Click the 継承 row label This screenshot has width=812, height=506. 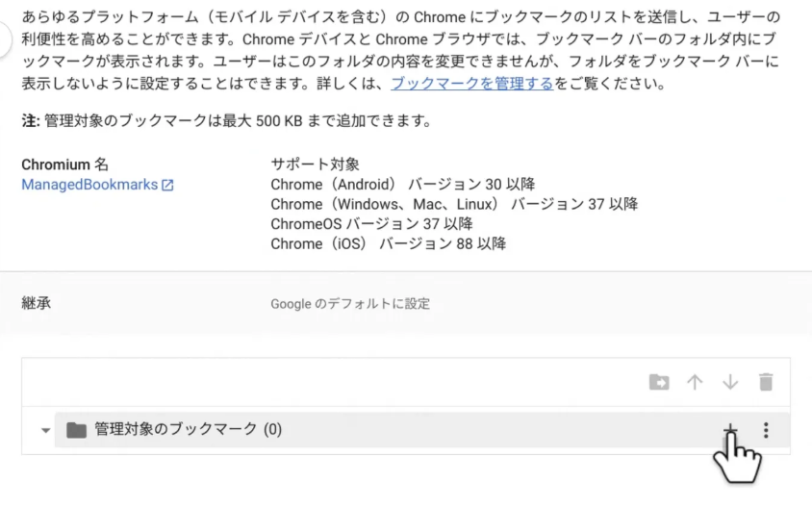37,304
